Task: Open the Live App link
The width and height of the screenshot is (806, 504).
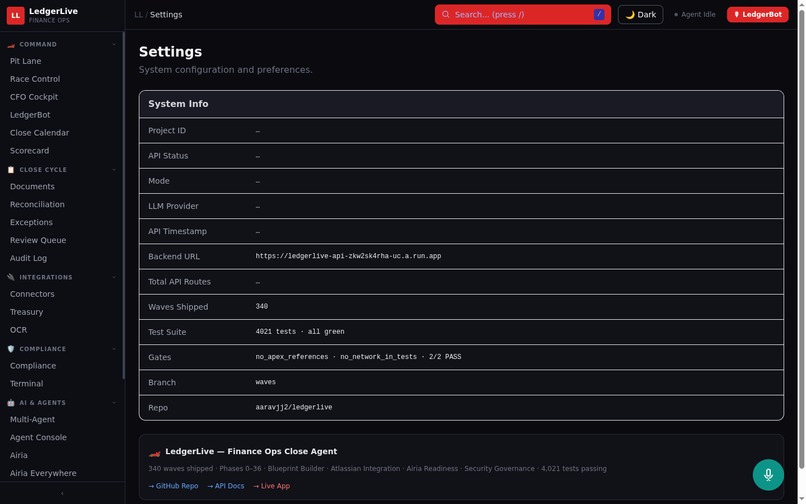Action: tap(271, 486)
